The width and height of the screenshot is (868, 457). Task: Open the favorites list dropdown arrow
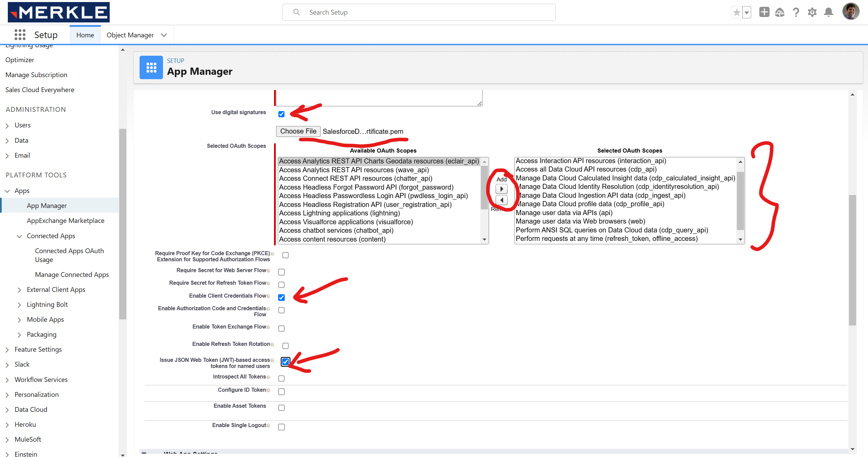tap(747, 13)
